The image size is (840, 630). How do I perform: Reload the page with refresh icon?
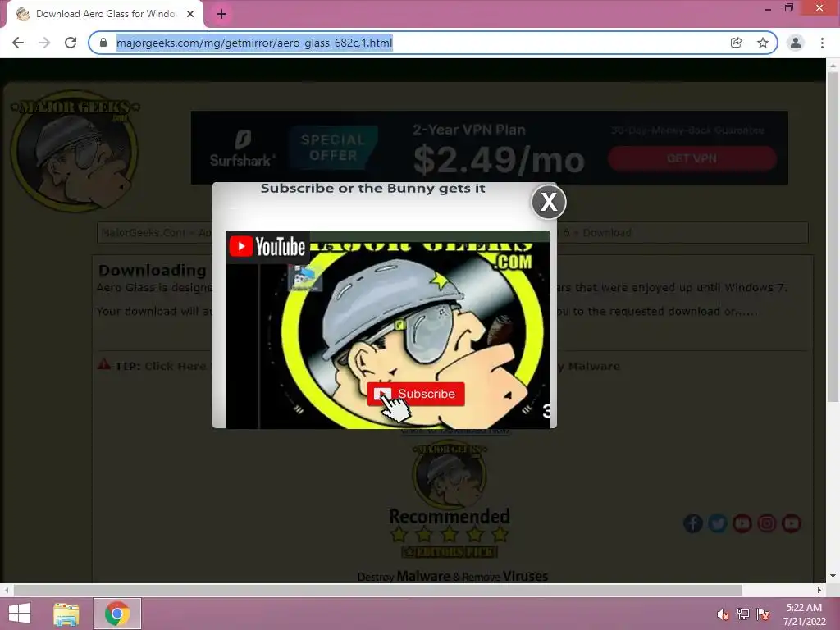71,43
